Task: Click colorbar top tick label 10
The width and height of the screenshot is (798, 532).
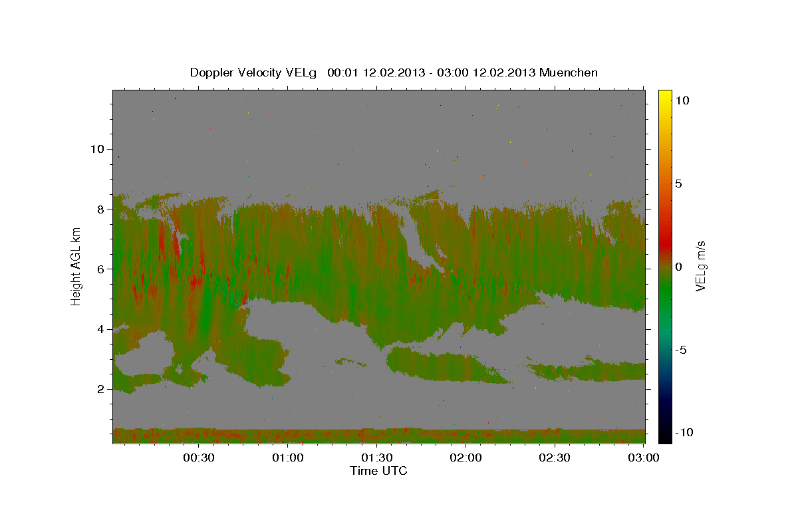Action: point(682,100)
